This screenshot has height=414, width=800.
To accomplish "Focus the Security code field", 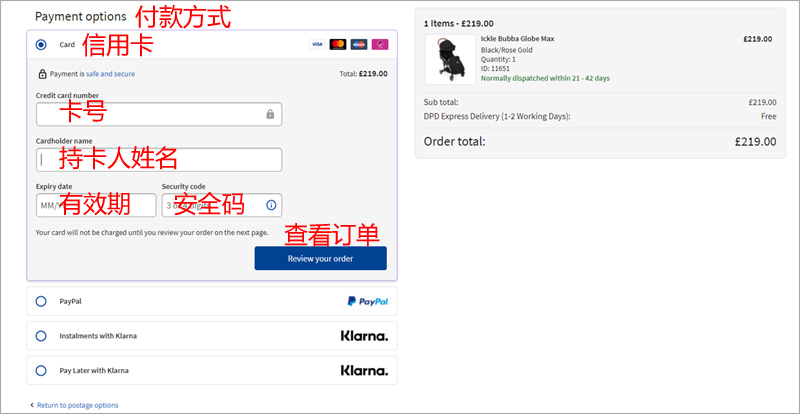I will tap(222, 205).
